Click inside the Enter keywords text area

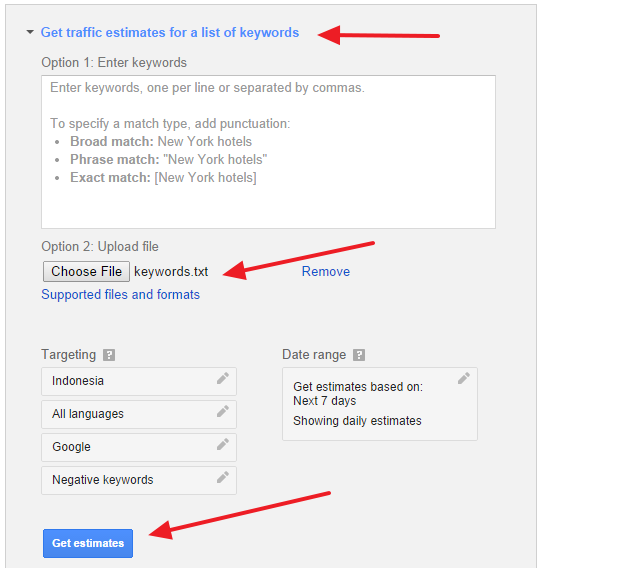268,152
